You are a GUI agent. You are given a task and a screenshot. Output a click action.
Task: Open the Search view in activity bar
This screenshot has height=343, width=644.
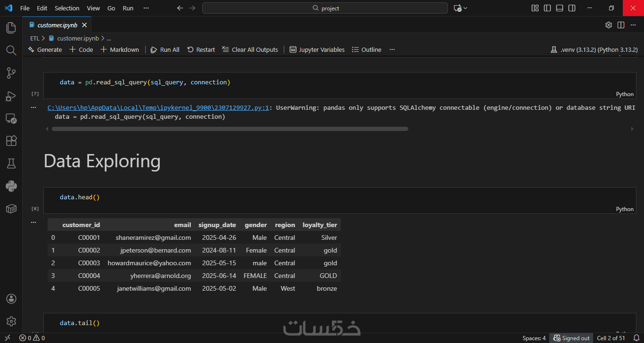(11, 50)
